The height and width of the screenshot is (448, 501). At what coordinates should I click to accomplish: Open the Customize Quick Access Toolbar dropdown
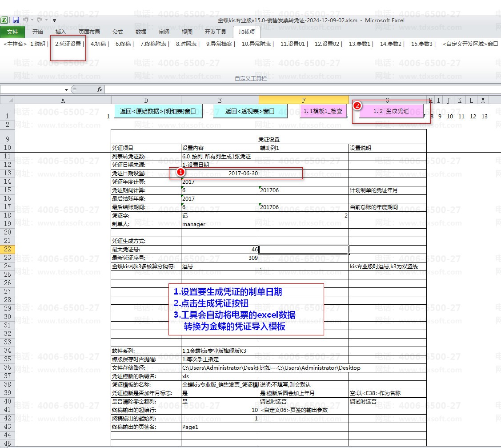54,20
